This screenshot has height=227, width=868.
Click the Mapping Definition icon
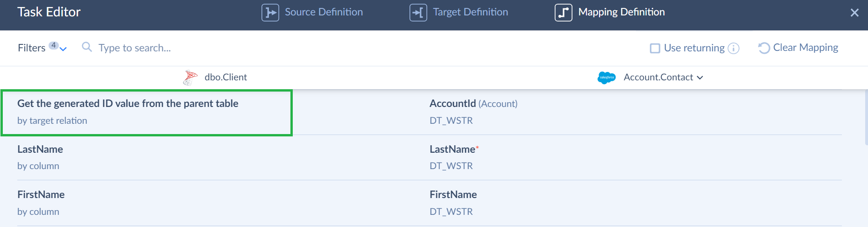pos(563,13)
